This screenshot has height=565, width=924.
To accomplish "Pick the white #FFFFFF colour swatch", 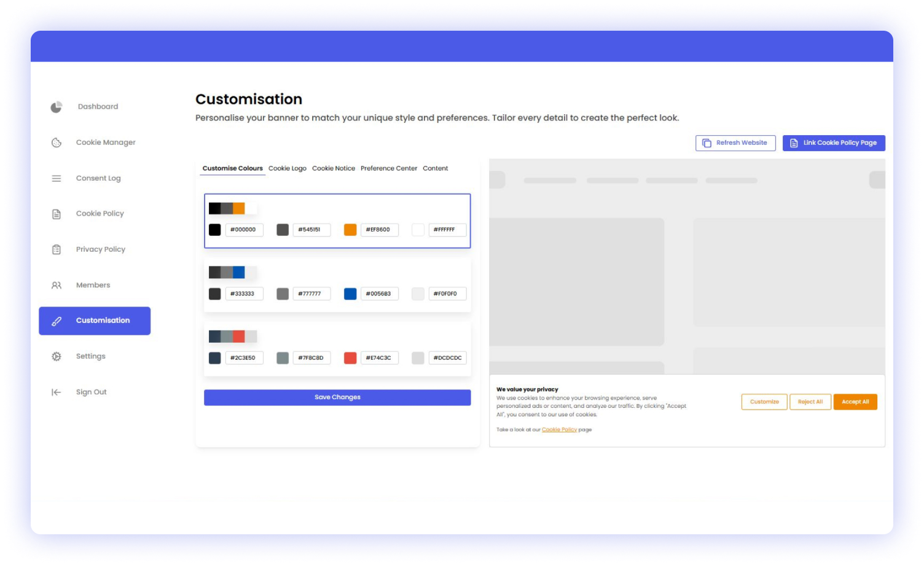I will click(x=418, y=230).
